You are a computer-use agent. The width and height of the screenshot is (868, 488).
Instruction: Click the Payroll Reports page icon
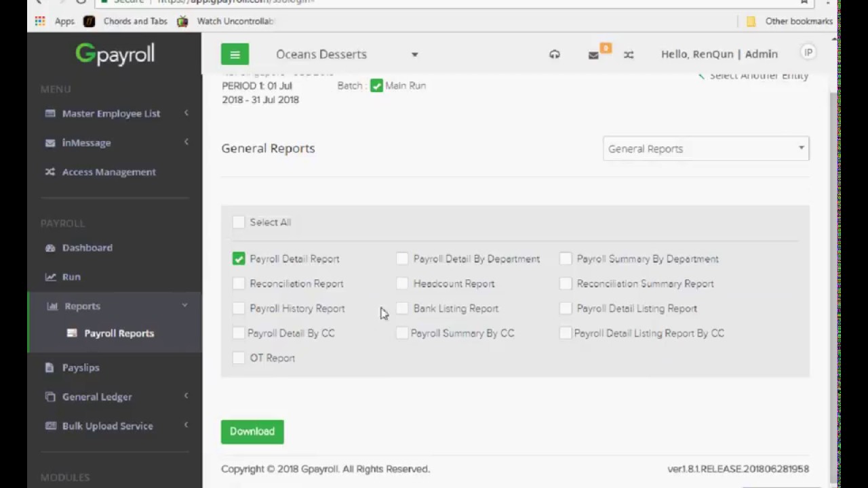click(72, 333)
